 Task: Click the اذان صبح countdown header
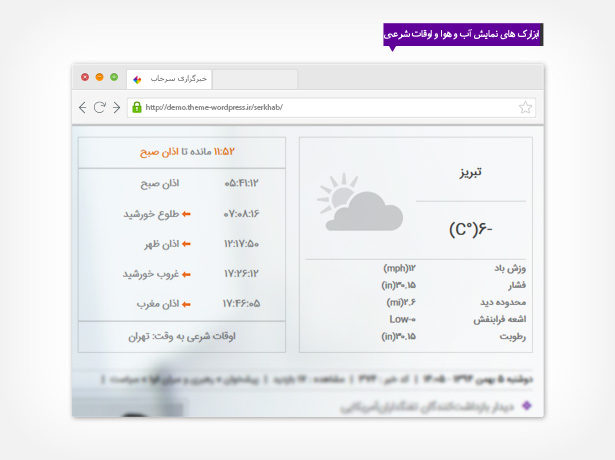tap(182, 152)
